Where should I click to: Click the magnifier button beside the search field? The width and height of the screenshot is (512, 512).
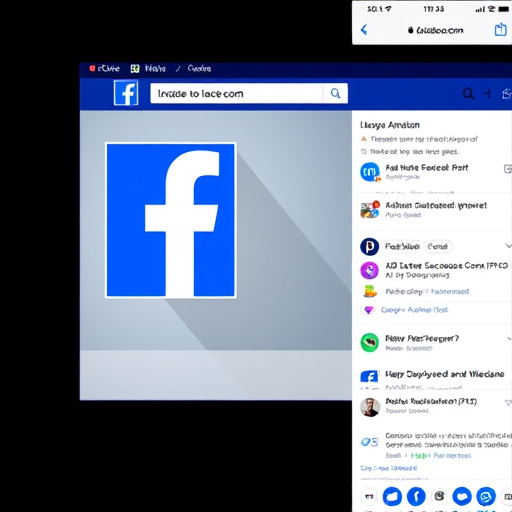point(335,93)
